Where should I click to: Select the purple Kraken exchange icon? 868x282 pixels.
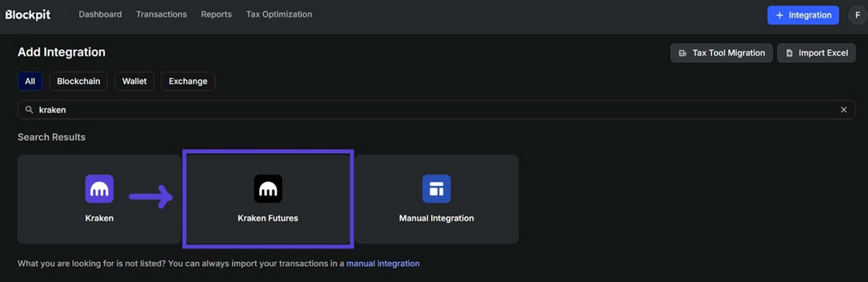coord(99,189)
